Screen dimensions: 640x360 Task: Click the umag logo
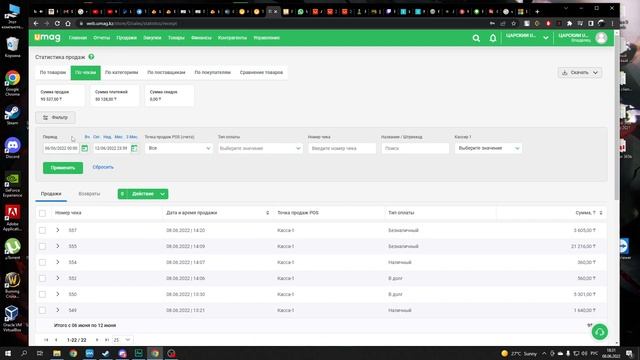[x=47, y=38]
